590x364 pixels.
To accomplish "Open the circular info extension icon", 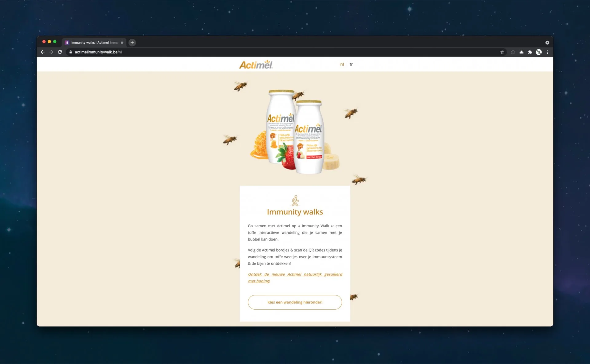I will (x=513, y=52).
